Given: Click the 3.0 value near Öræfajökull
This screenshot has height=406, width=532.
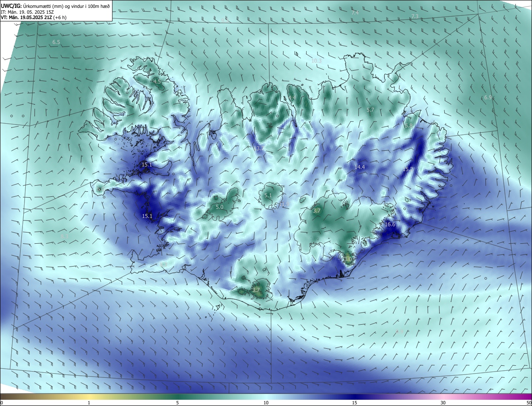Looking at the screenshot, I should pos(348,259).
